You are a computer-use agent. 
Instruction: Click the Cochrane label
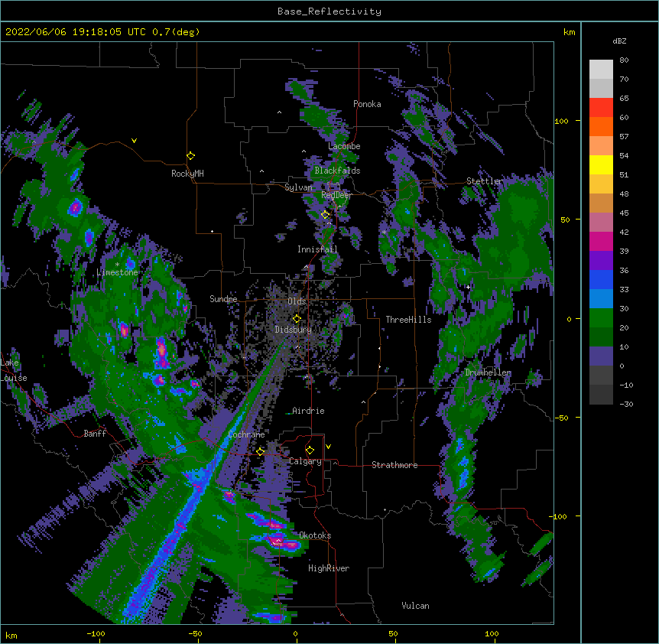coord(246,434)
